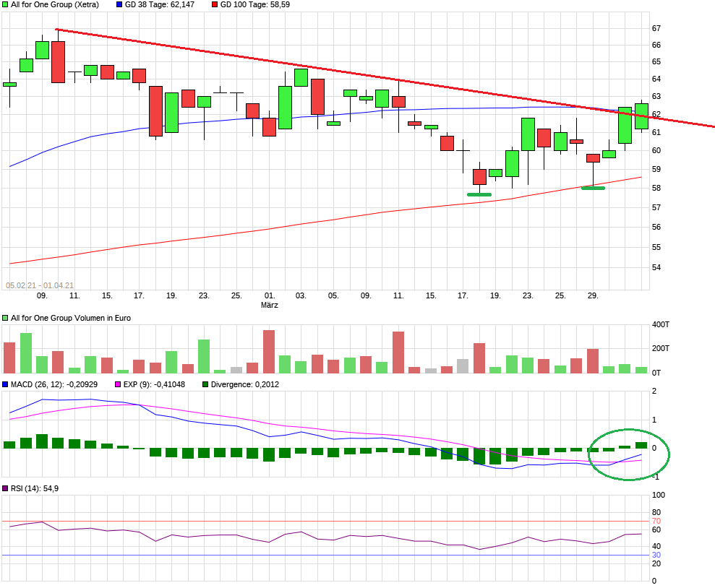715x588 pixels.
Task: Click the RSI axis value 20
Action: (656, 563)
